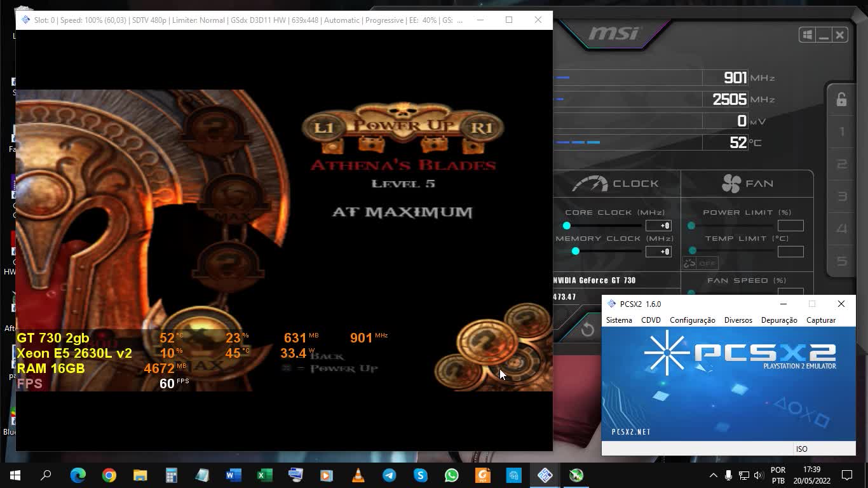This screenshot has width=868, height=488.
Task: Click the Core Clock +0 value field
Action: click(658, 226)
